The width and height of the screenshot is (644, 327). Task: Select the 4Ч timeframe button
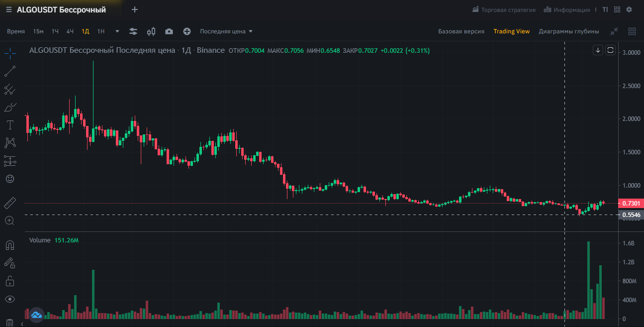70,31
